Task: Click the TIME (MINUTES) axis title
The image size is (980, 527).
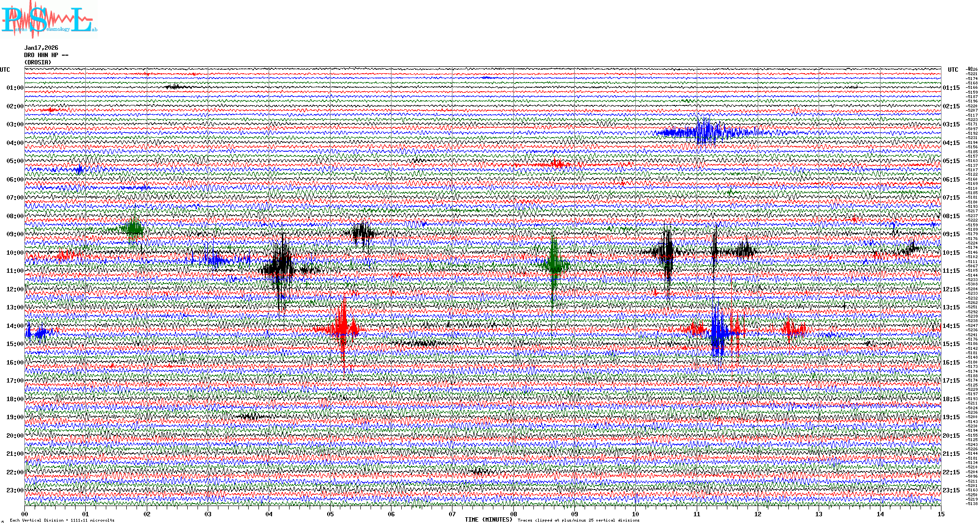Action: pyautogui.click(x=489, y=520)
